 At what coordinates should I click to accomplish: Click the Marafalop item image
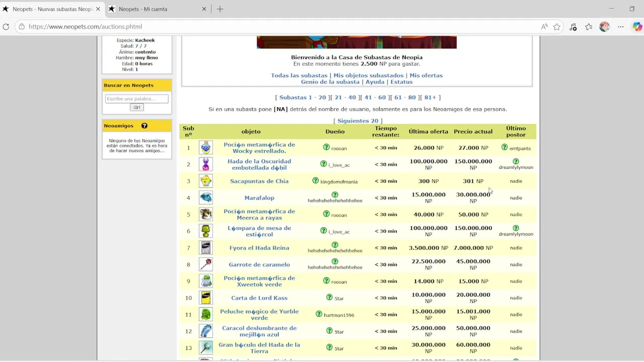pyautogui.click(x=206, y=198)
